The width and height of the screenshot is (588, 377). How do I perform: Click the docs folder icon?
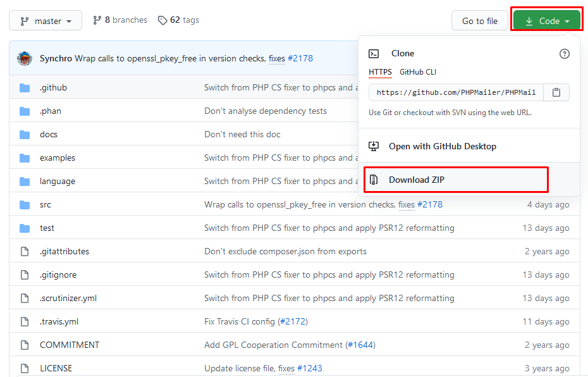click(x=25, y=134)
